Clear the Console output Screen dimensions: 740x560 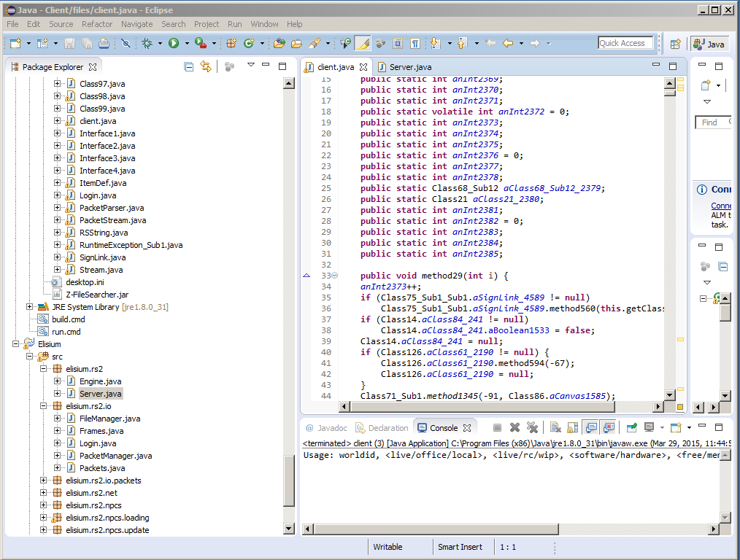coord(555,428)
